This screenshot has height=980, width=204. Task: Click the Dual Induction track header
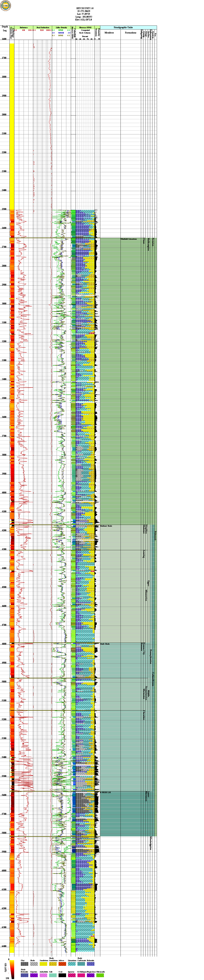pos(43,27)
